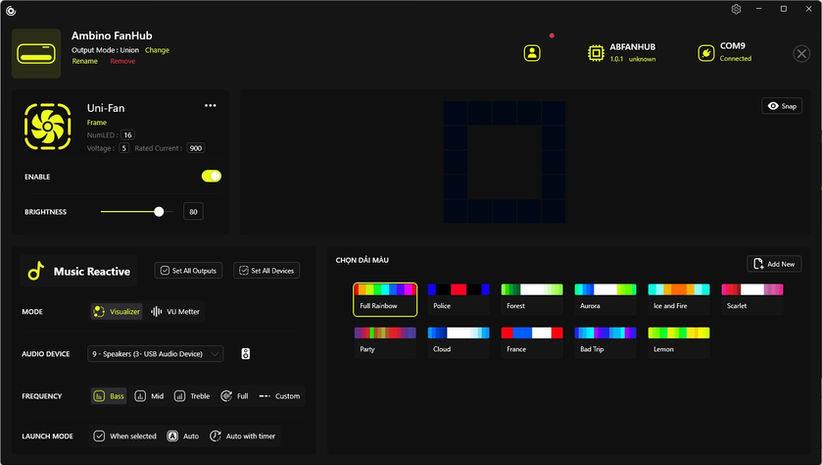Click Add New color palette button
Image resolution: width=822 pixels, height=465 pixels.
pos(774,264)
